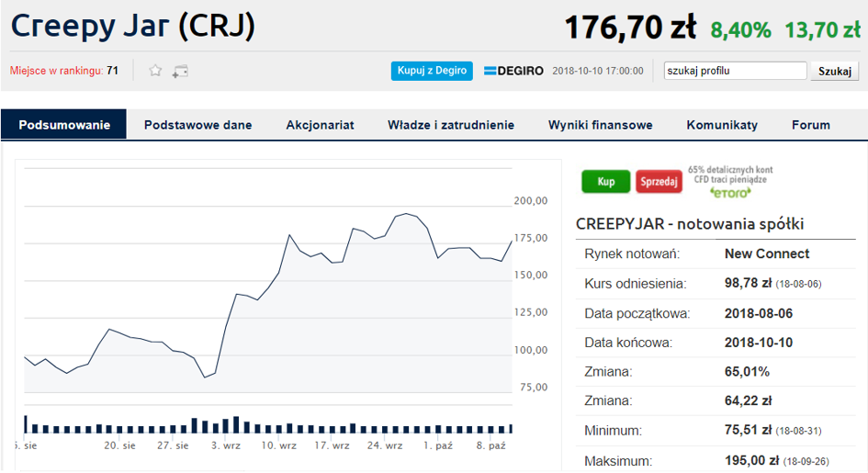Click the green Kup button

click(x=605, y=182)
